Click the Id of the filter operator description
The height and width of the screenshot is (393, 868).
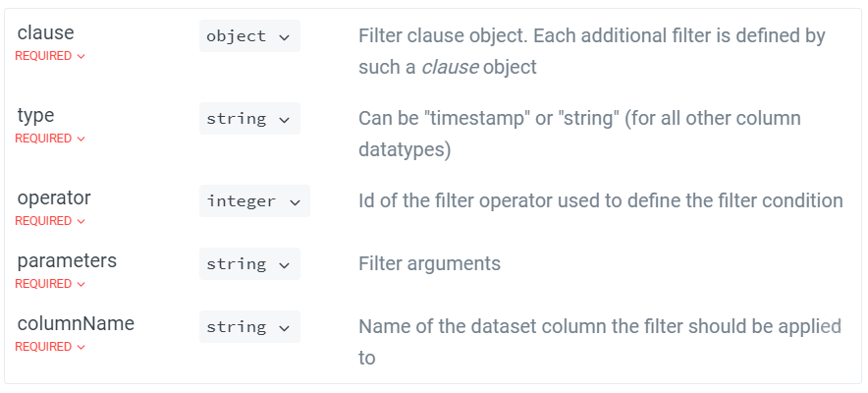pos(601,201)
